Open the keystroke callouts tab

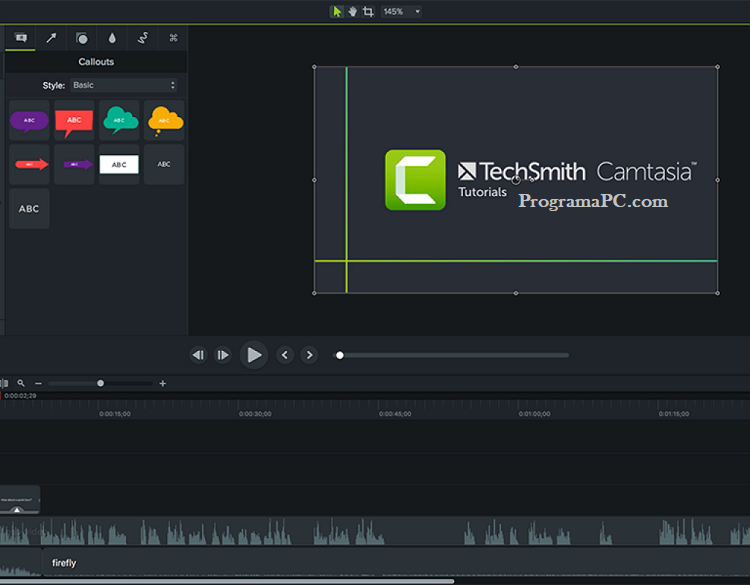point(173,38)
